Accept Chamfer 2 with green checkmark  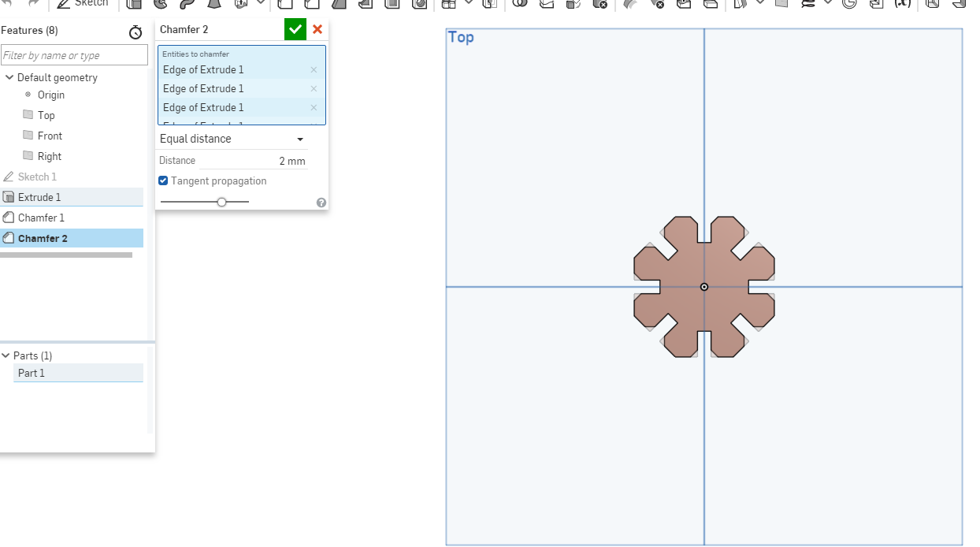tap(295, 29)
